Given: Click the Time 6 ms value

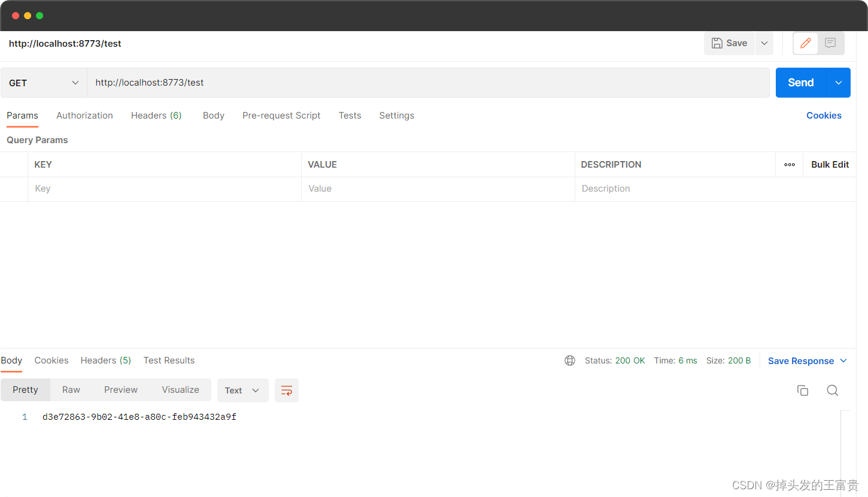Looking at the screenshot, I should 688,360.
